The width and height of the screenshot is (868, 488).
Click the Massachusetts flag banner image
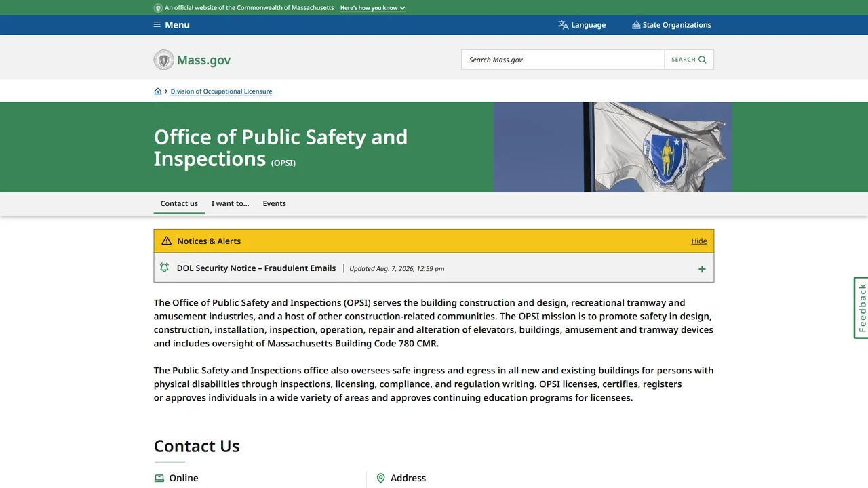(613, 147)
